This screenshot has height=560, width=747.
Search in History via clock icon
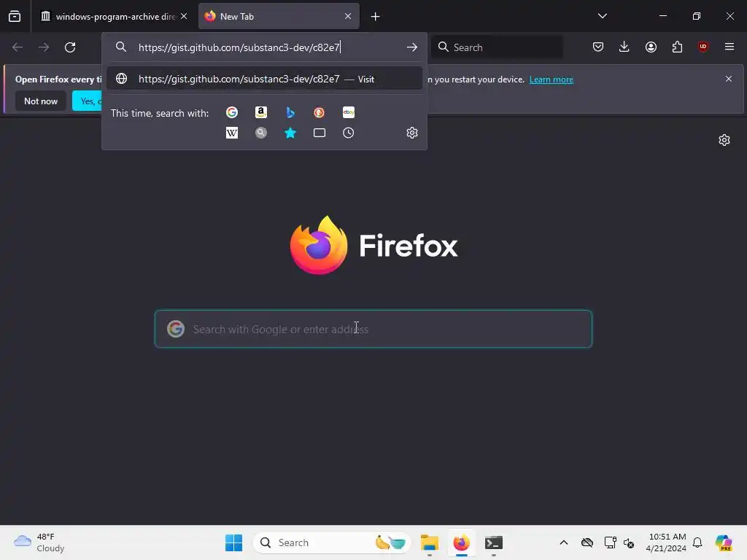click(x=349, y=133)
